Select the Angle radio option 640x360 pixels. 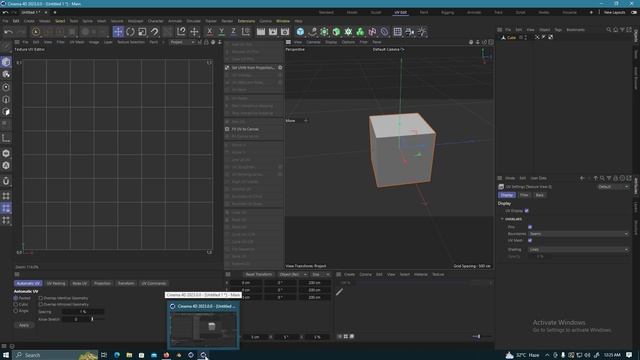pos(16,311)
